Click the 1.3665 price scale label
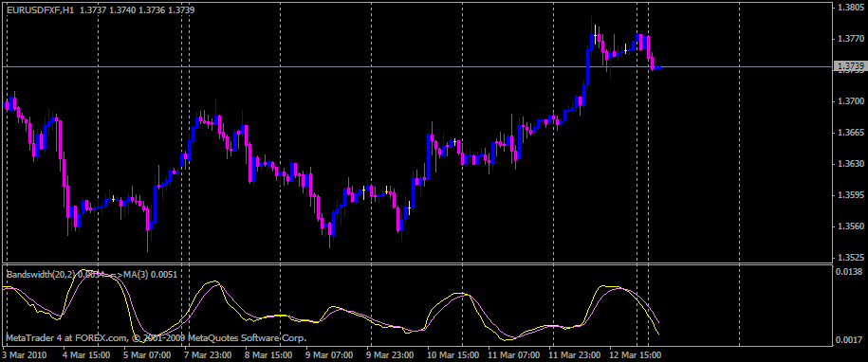868x362 pixels. point(851,133)
